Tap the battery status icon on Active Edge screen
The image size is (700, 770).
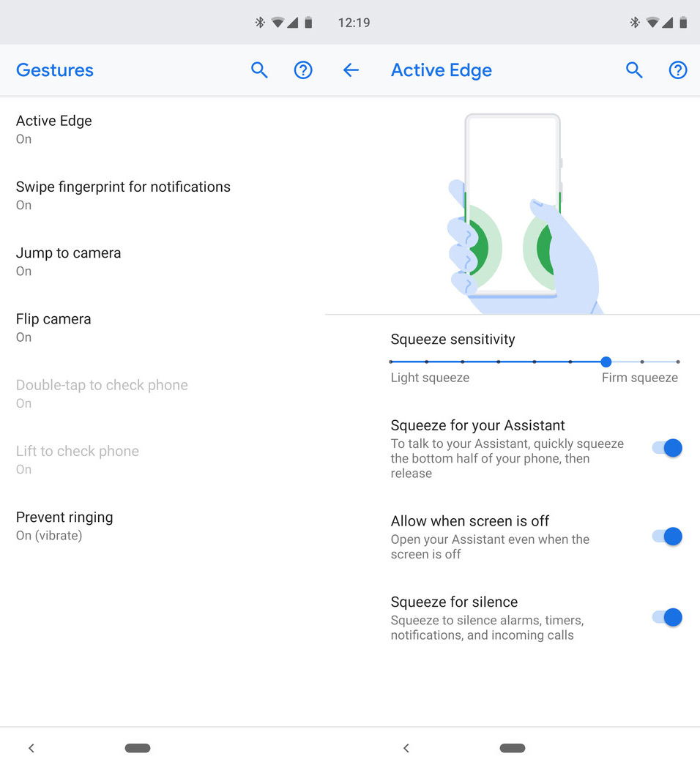click(683, 22)
